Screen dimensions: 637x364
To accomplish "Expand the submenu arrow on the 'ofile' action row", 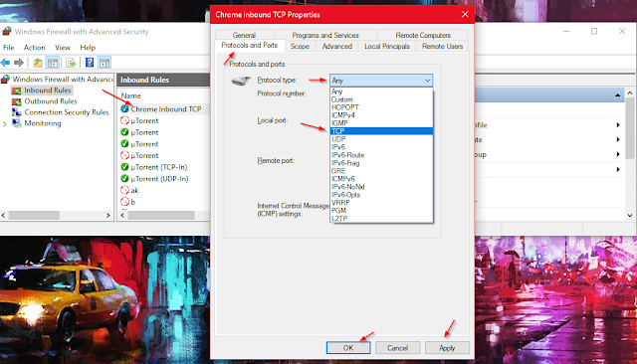I will (x=618, y=125).
